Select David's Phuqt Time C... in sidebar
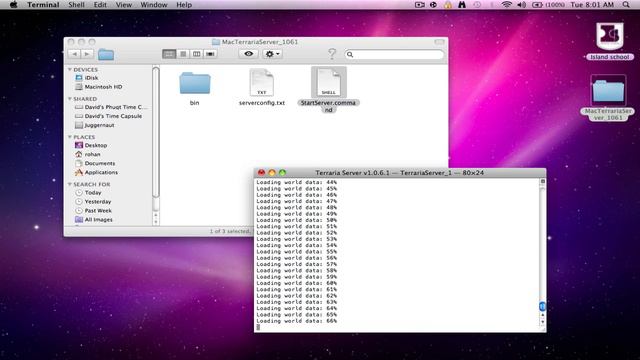Viewport: 640px width, 360px height. pyautogui.click(x=111, y=107)
